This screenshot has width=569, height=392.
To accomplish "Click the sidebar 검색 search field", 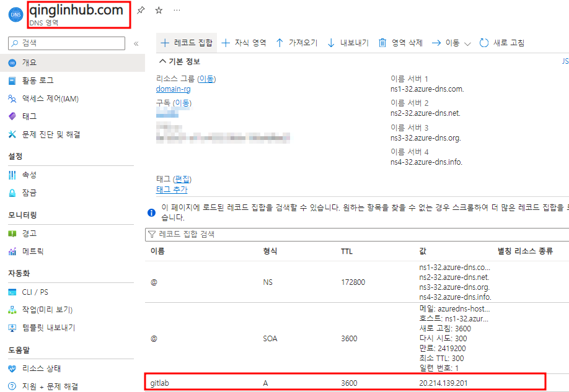I will pyautogui.click(x=67, y=43).
